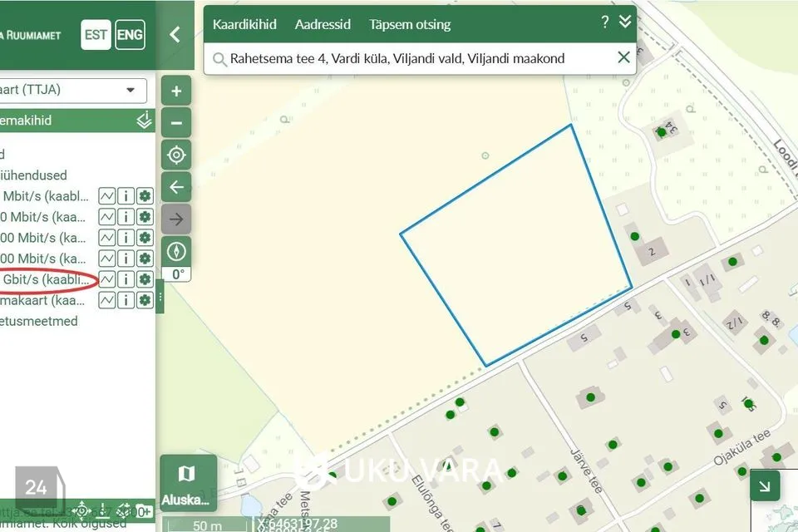Show overview map with the corner arrow button
The image size is (798, 532).
pyautogui.click(x=765, y=486)
